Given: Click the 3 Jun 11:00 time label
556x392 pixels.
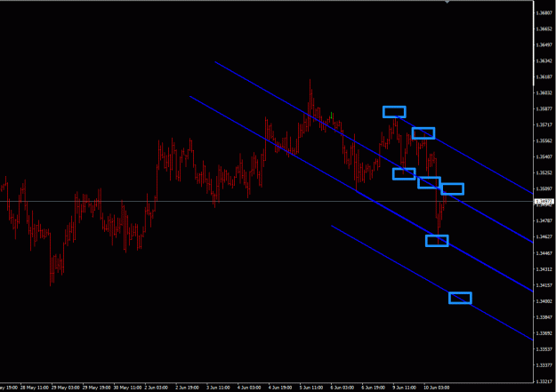Looking at the screenshot, I should [x=218, y=388].
